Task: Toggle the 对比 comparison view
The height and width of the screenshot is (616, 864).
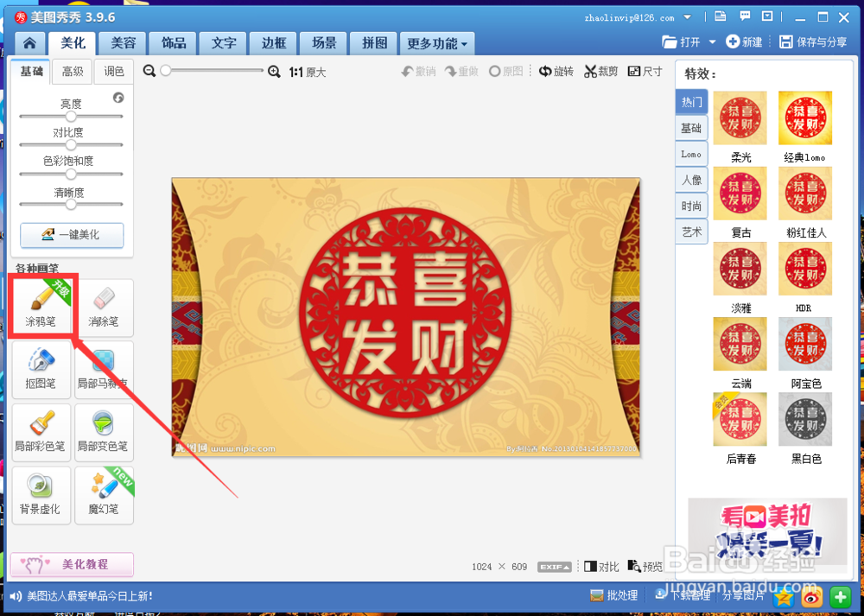Action: 600,566
